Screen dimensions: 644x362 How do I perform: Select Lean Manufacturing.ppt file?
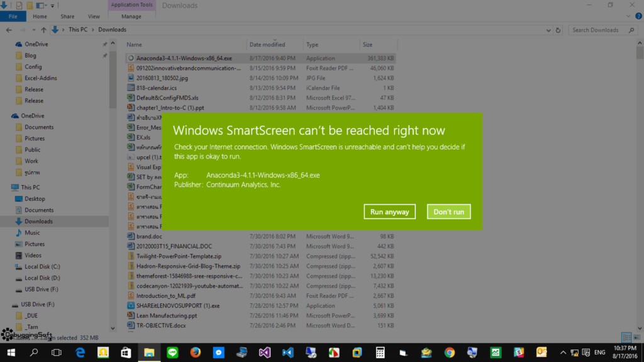(x=166, y=315)
